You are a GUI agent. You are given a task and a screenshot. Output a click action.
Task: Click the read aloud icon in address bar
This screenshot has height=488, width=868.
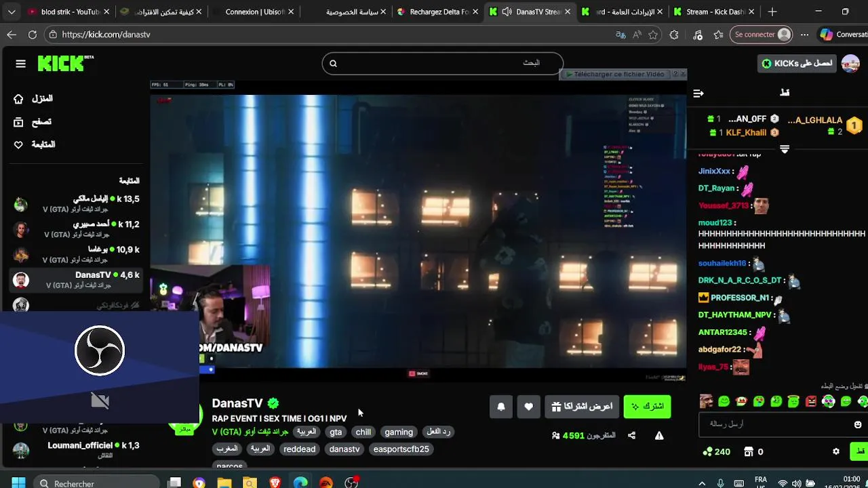[x=637, y=35]
